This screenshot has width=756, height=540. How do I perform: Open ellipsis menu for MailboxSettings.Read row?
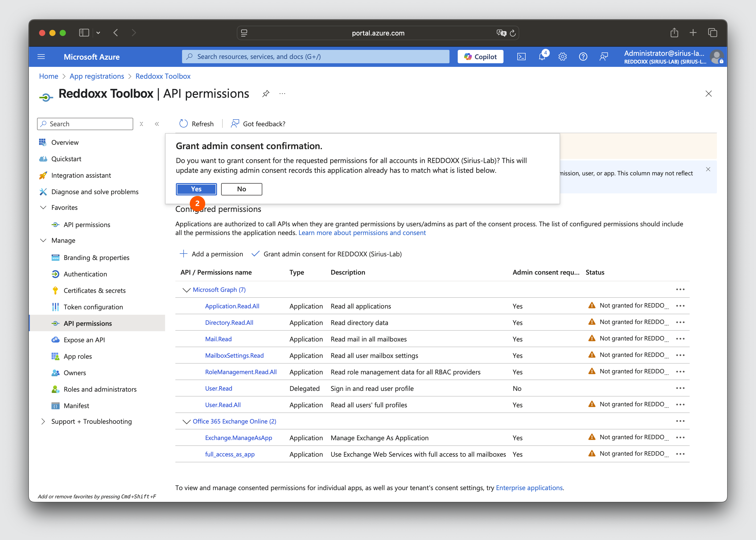[x=680, y=355]
